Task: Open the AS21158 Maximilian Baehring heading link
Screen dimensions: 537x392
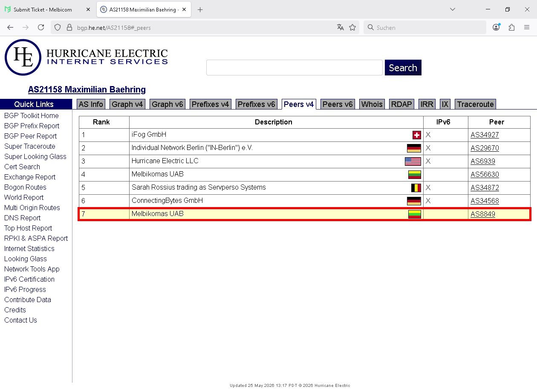Action: [x=87, y=89]
